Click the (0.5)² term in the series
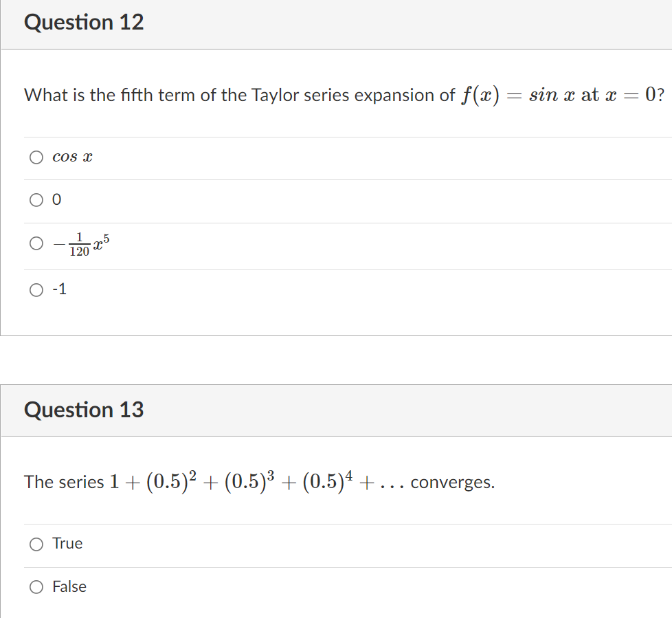 pos(171,482)
